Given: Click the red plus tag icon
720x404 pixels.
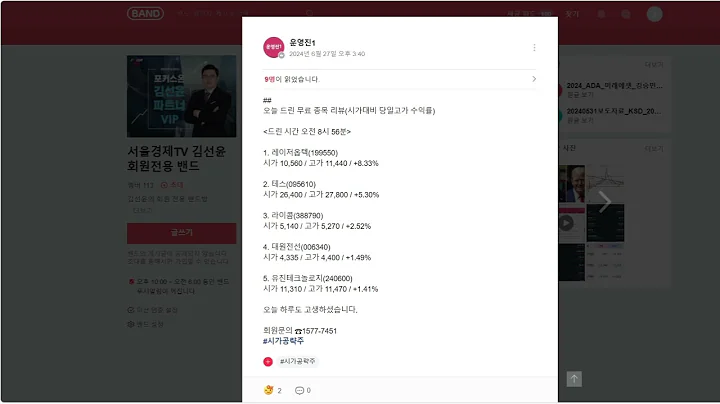Looking at the screenshot, I should point(268,362).
